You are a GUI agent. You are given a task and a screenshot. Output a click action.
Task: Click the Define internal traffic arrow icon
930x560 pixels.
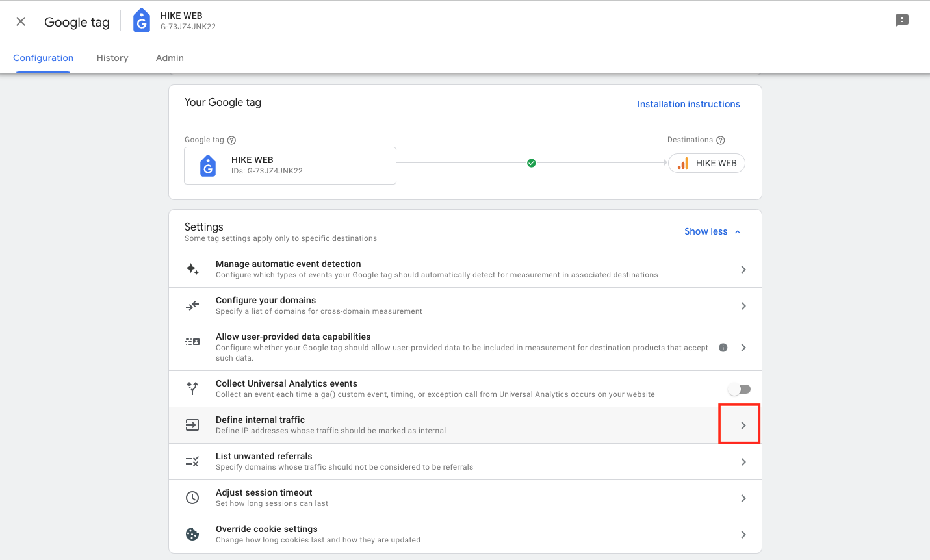point(192,425)
